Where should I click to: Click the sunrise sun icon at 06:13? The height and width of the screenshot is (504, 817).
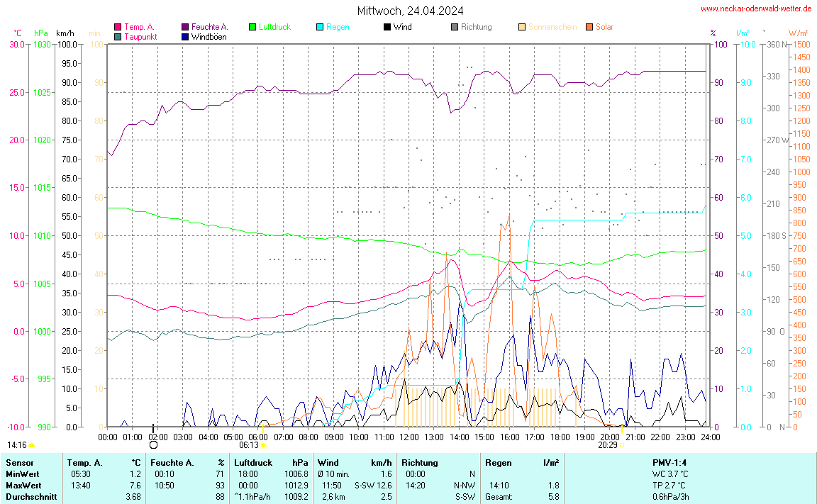click(x=263, y=445)
